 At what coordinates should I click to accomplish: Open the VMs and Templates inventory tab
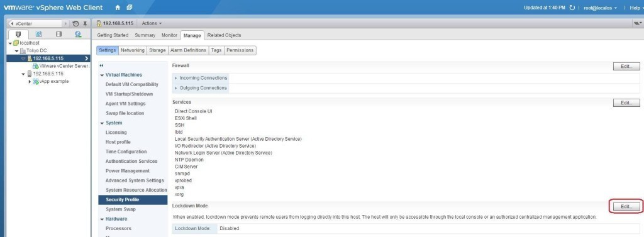coord(38,35)
